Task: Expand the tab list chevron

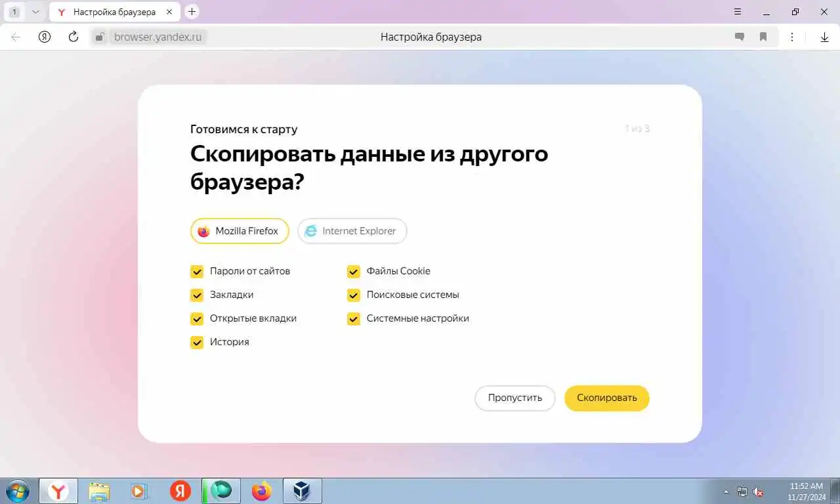Action: tap(35, 12)
